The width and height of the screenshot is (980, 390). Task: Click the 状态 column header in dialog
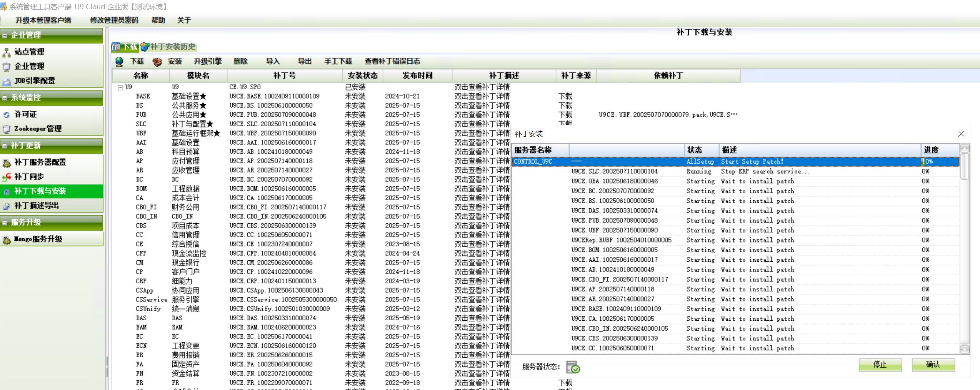point(702,150)
